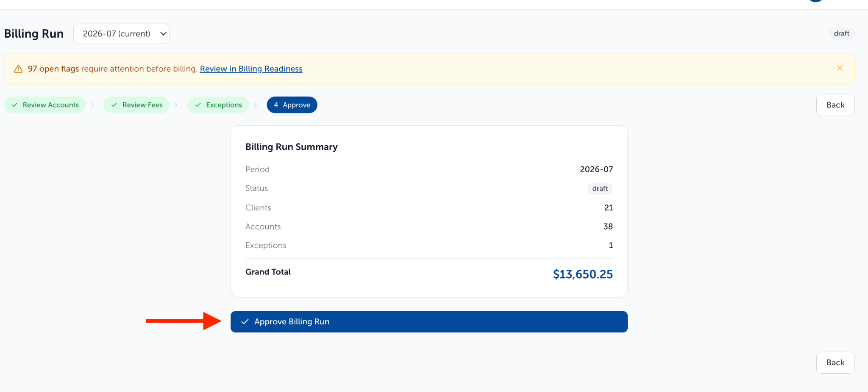Click chevron separator after Review Accounts
The width and height of the screenshot is (868, 392).
[x=92, y=105]
